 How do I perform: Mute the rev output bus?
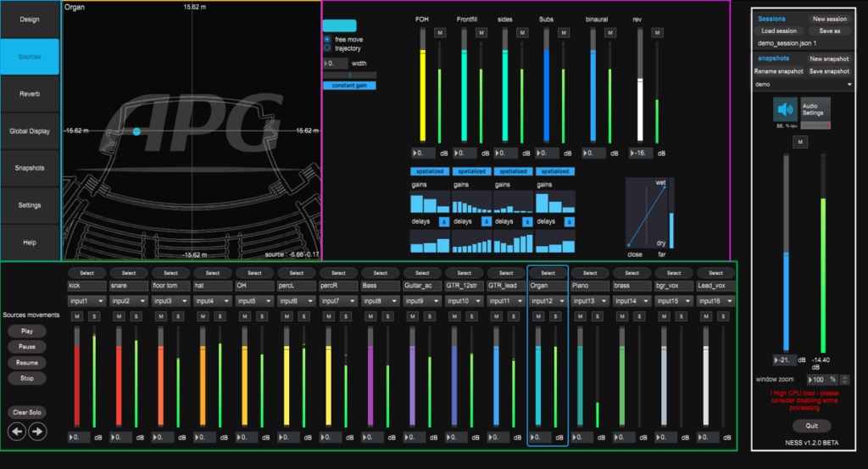tap(657, 33)
